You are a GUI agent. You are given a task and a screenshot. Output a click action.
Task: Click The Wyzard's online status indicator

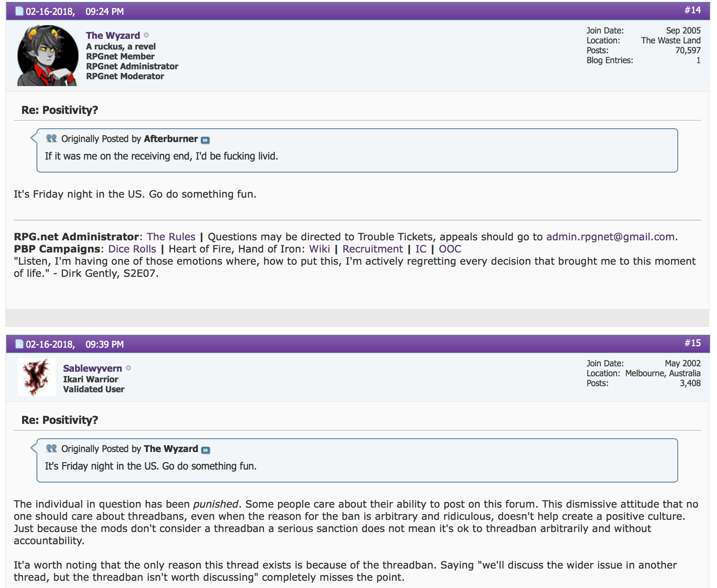pyautogui.click(x=146, y=35)
